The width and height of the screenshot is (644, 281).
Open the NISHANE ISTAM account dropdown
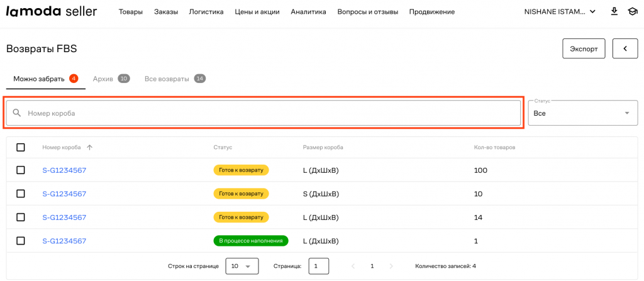point(560,12)
